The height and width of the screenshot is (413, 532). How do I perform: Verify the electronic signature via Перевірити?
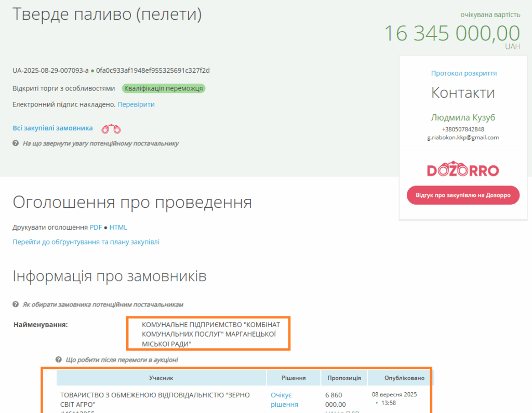(136, 104)
